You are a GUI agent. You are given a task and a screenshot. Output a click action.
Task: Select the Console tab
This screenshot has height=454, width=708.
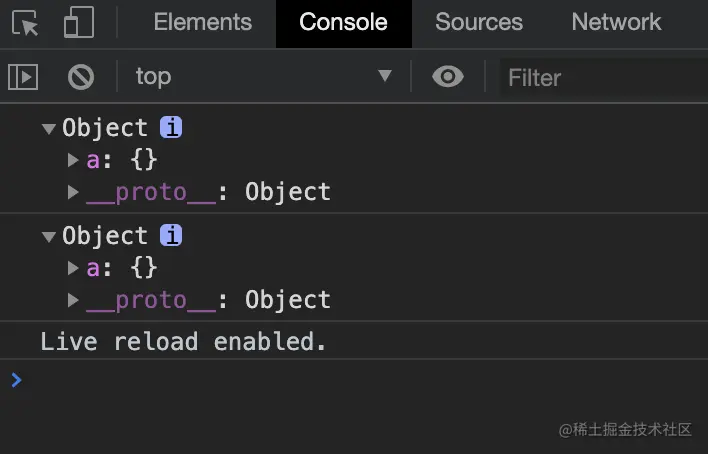tap(343, 22)
